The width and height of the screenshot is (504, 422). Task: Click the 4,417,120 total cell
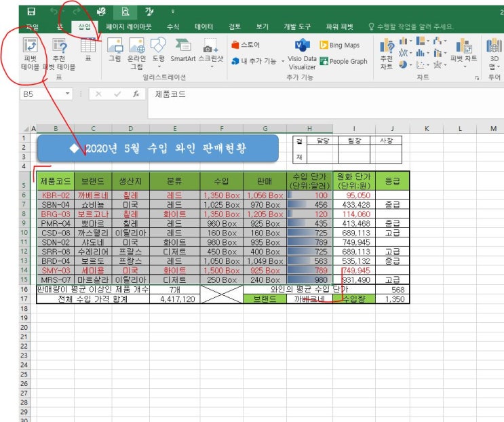pyautogui.click(x=174, y=299)
